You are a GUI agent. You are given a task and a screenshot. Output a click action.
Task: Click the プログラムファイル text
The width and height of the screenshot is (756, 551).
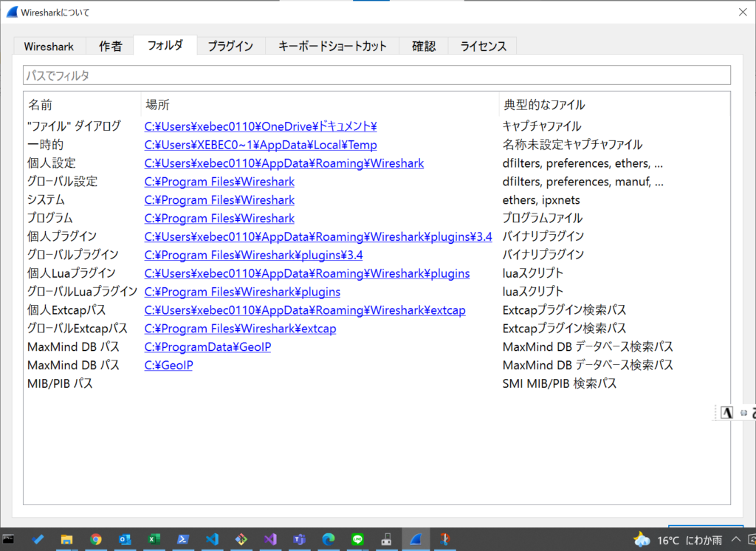click(x=543, y=218)
